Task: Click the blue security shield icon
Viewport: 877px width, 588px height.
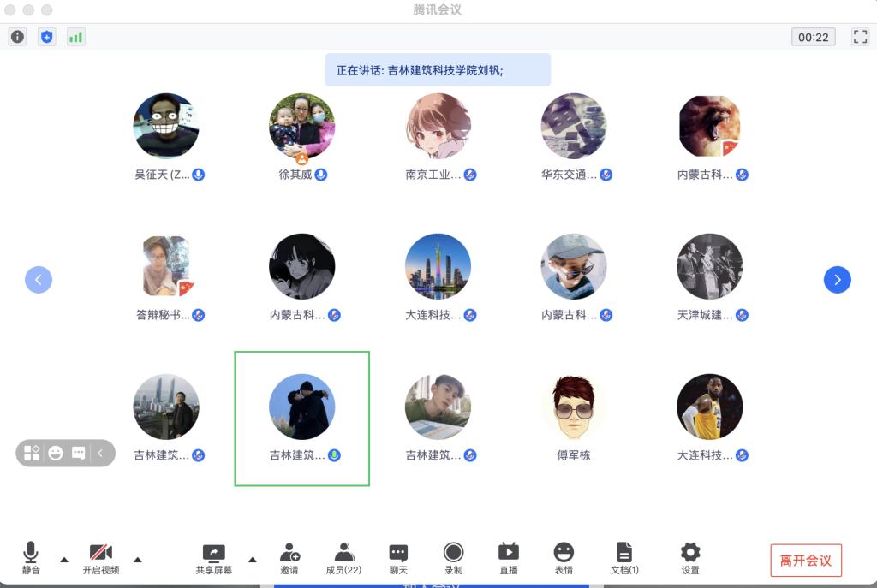Action: click(x=46, y=37)
